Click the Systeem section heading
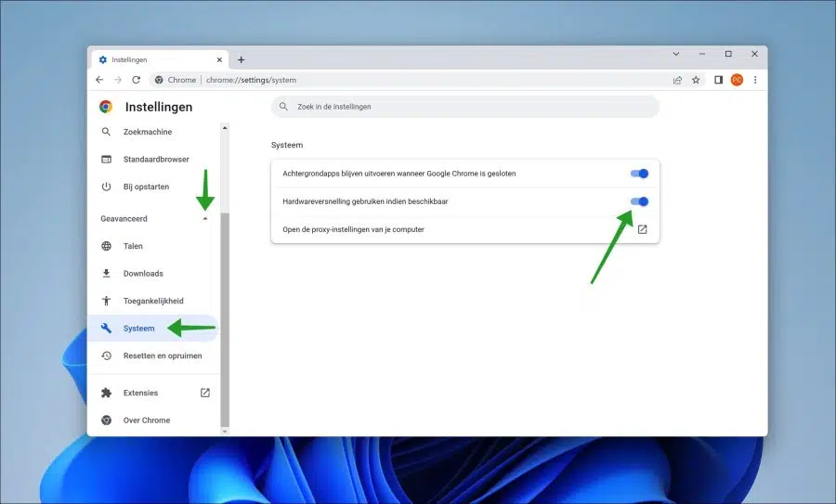Viewport: 836px width, 504px height. pyautogui.click(x=287, y=145)
